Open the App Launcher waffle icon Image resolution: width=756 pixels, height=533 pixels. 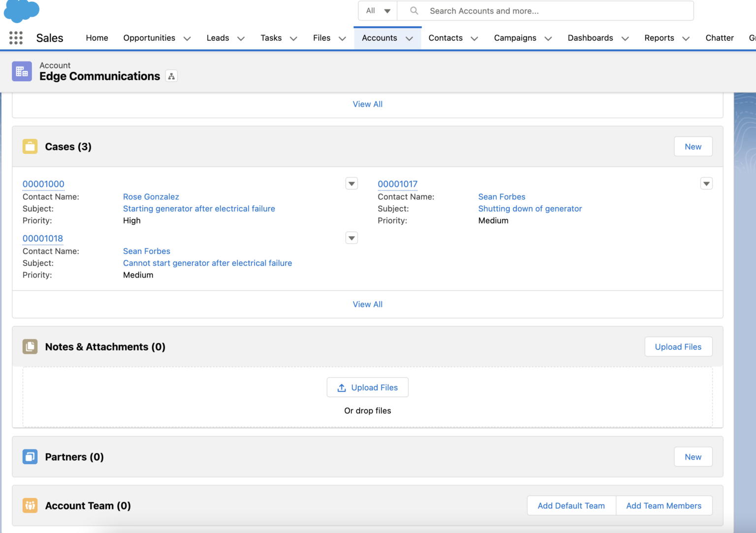pyautogui.click(x=16, y=37)
